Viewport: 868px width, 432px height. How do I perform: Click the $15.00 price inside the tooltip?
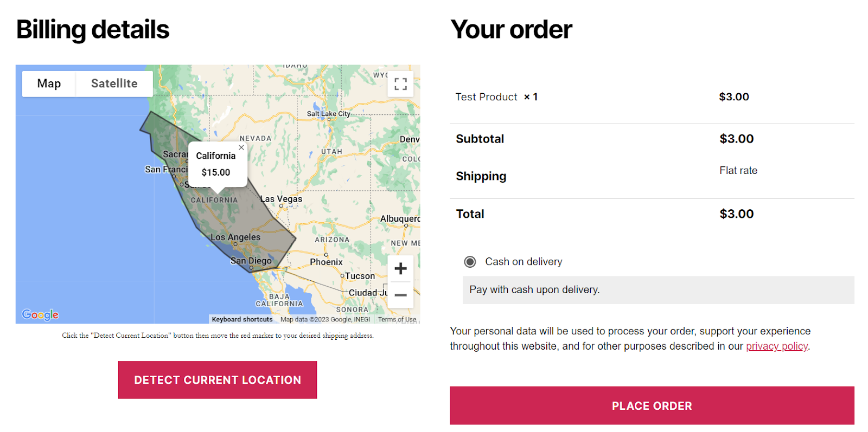point(215,172)
